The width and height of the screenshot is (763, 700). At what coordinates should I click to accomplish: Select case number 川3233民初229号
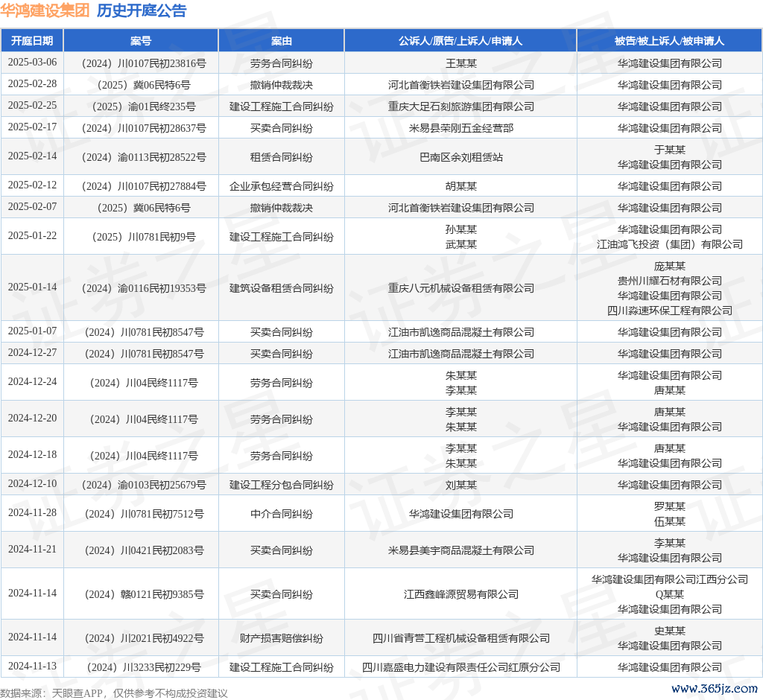(x=144, y=667)
